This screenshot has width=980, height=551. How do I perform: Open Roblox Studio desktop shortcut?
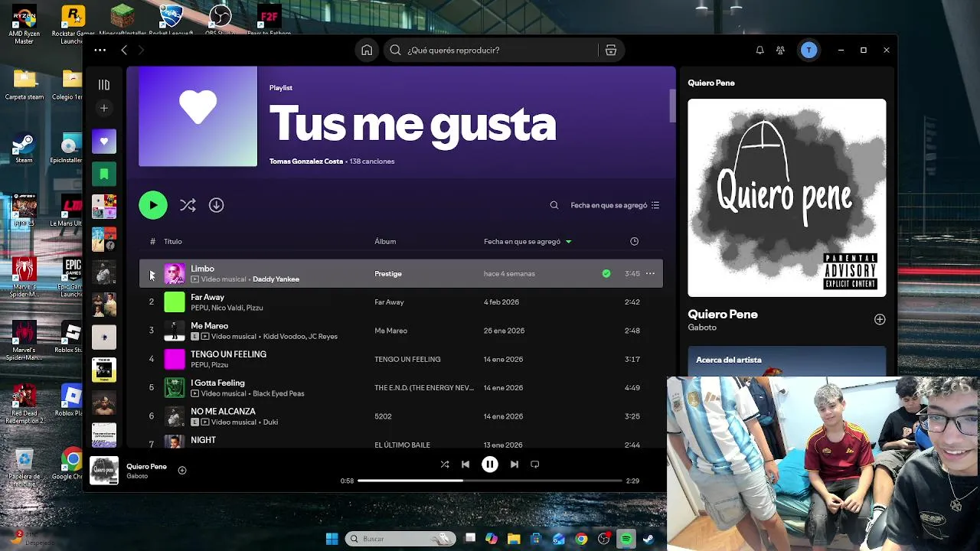(x=72, y=338)
